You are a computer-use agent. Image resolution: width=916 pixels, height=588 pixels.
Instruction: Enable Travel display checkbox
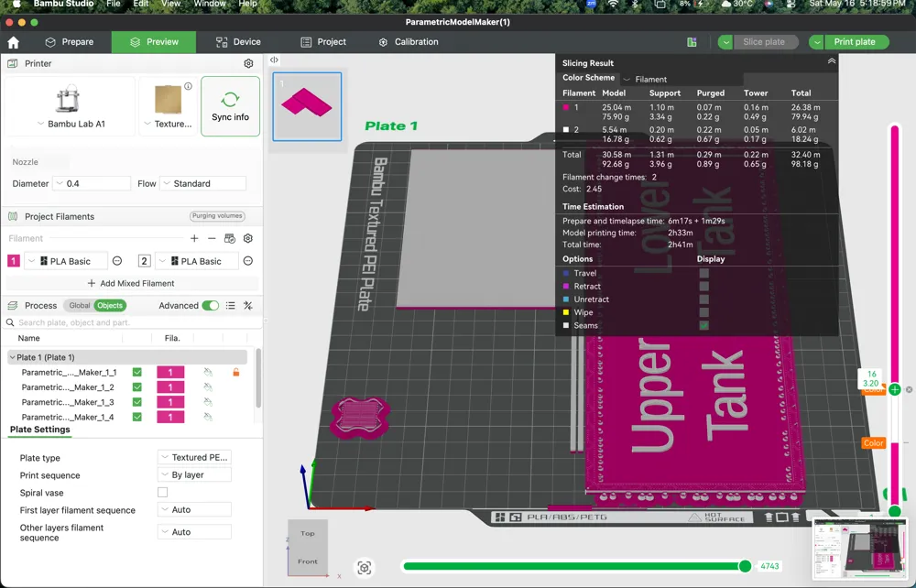703,273
